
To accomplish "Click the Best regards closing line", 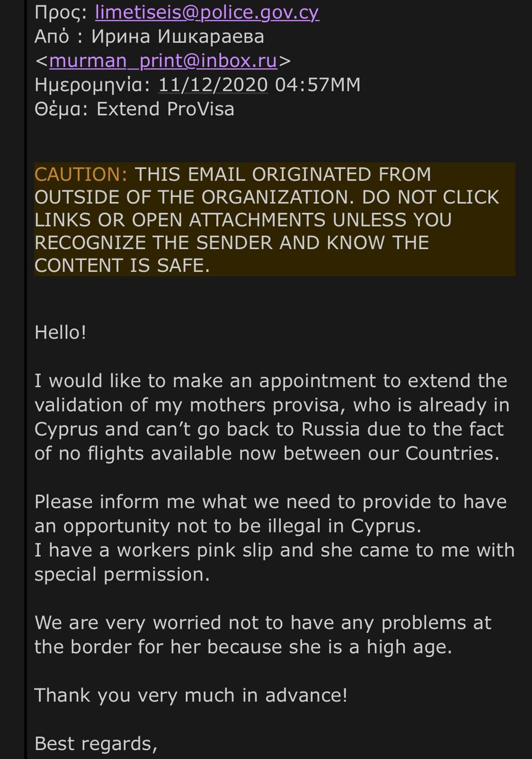I will coord(96,744).
